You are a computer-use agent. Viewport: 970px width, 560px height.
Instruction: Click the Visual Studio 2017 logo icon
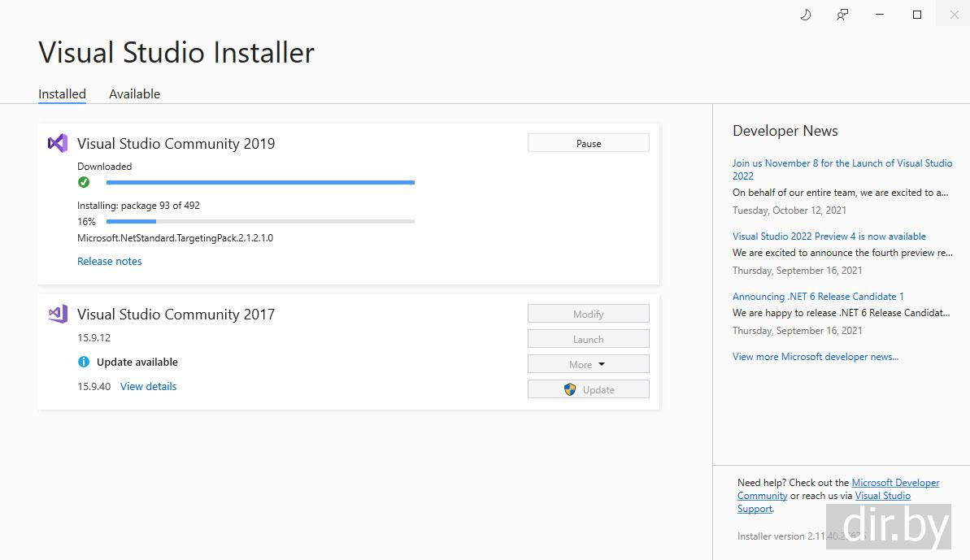pos(57,315)
